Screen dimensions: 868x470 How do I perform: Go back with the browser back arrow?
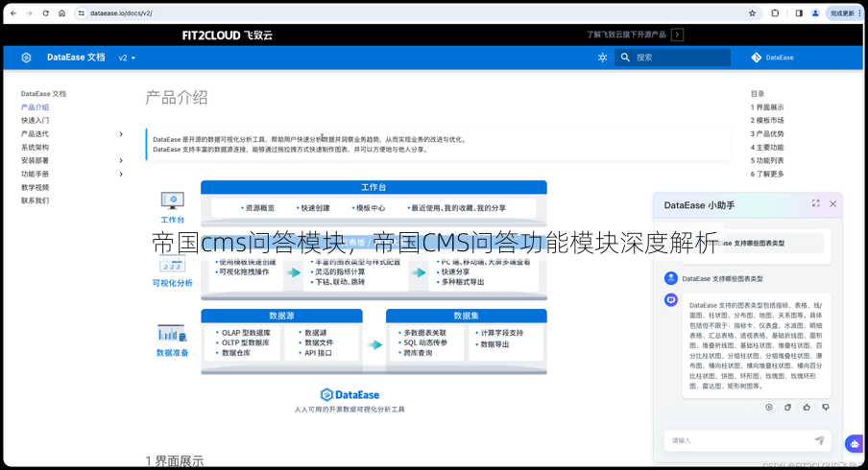click(13, 13)
